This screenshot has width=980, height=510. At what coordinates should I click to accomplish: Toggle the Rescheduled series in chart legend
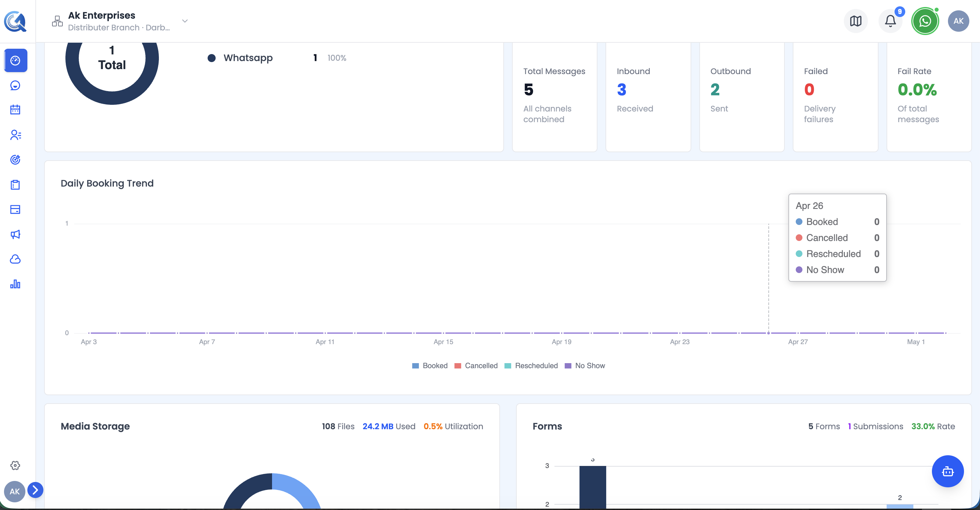pos(531,365)
